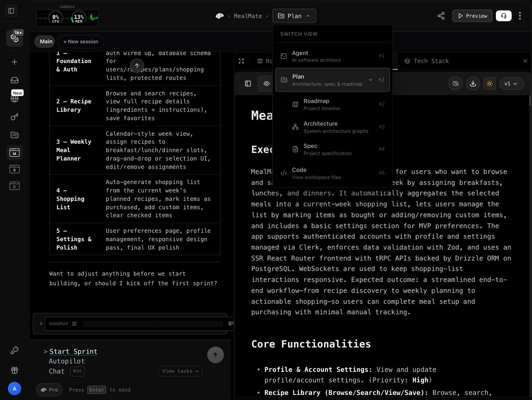
Task: Open the Plan view switcher dropdown
Action: [x=294, y=16]
